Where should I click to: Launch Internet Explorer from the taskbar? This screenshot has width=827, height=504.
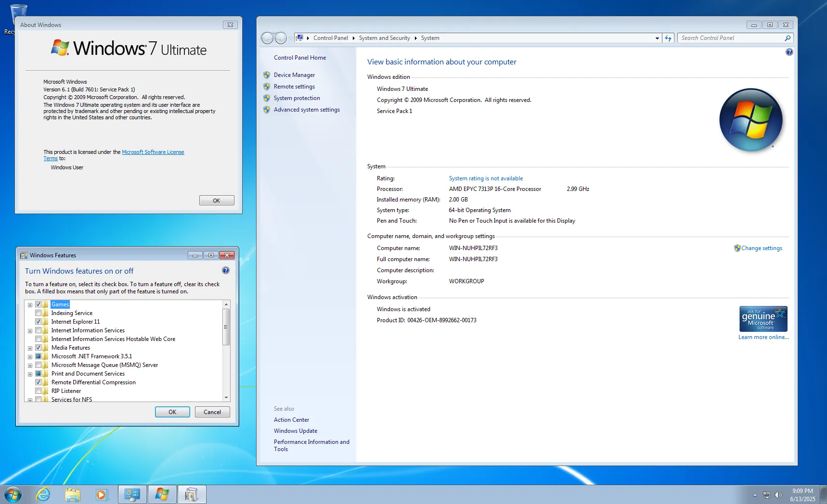click(43, 494)
